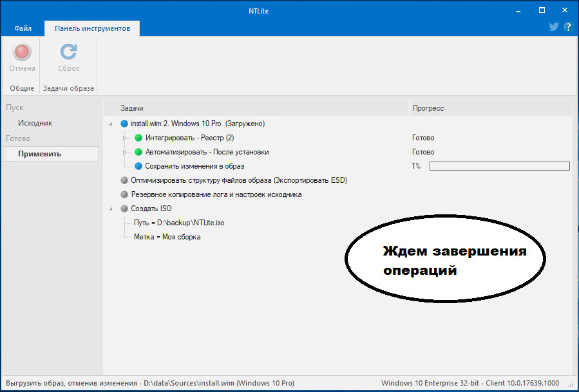Select Автоматизировать - После установки row

pyautogui.click(x=207, y=152)
